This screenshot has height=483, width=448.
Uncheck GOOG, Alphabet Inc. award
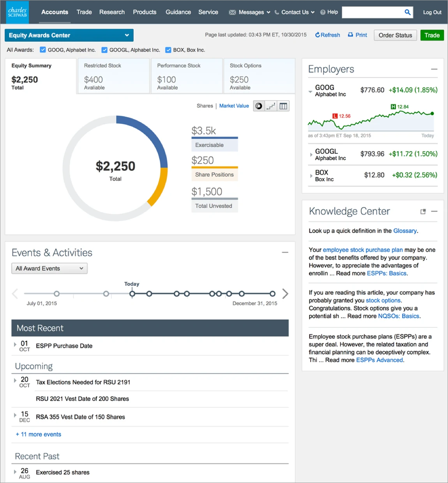tap(43, 50)
